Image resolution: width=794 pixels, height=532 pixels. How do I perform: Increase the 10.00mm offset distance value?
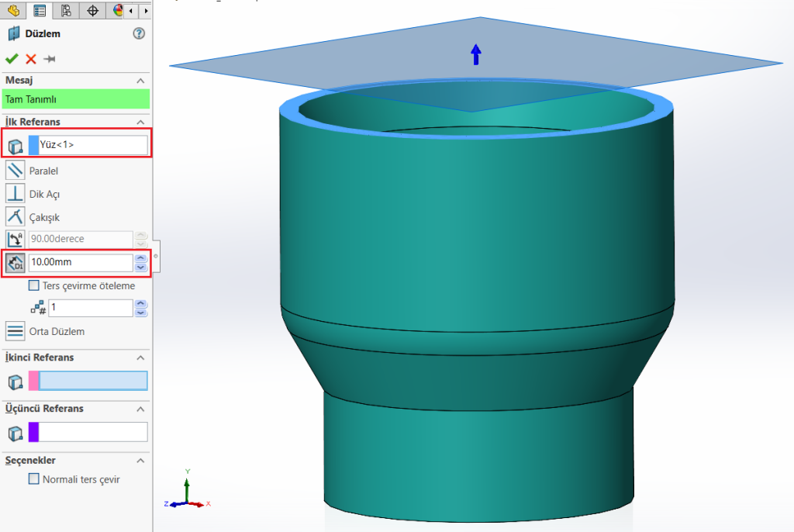[140, 258]
